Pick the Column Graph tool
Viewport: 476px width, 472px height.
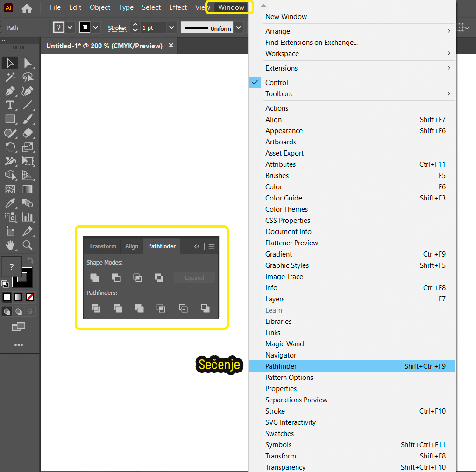point(28,217)
